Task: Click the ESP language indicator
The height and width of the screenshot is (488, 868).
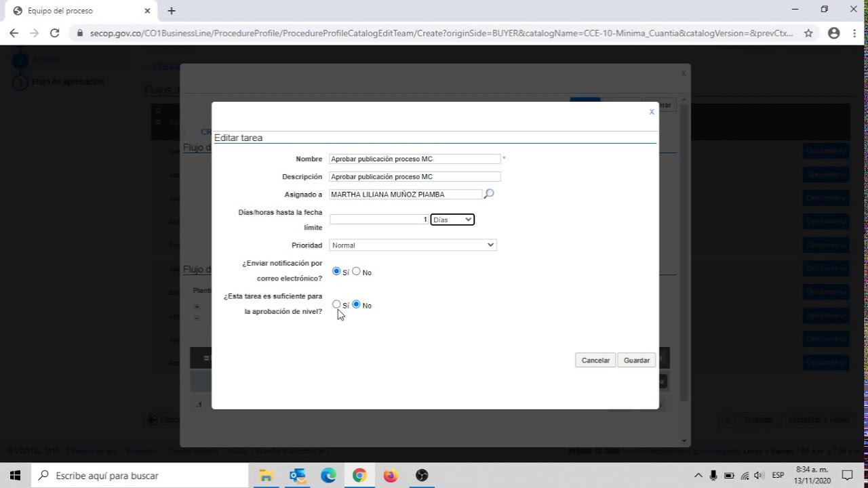Action: pyautogui.click(x=778, y=475)
